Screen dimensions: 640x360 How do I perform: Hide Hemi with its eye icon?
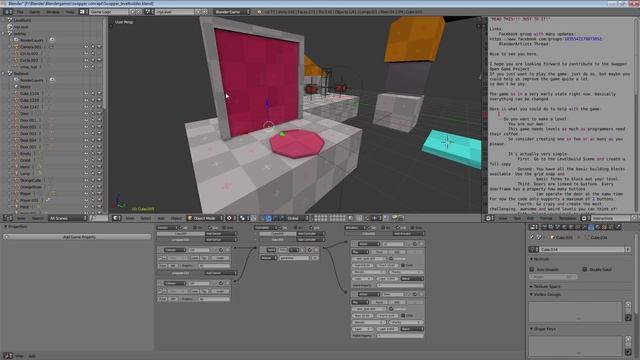pos(86,167)
